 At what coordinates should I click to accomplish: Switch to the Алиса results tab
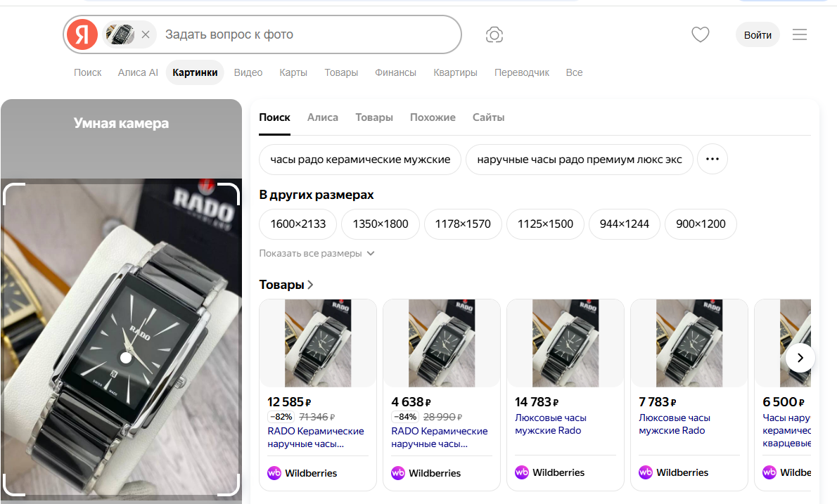pos(322,117)
